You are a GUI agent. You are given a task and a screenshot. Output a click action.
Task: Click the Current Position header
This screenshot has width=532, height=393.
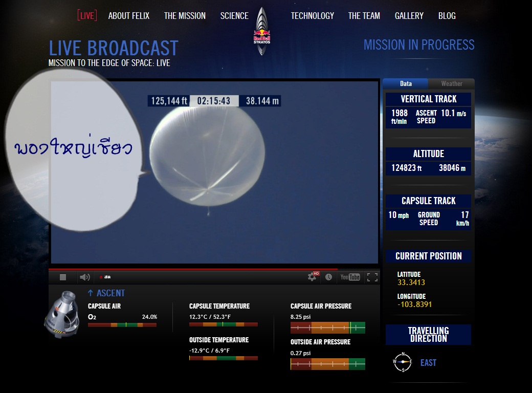[428, 256]
